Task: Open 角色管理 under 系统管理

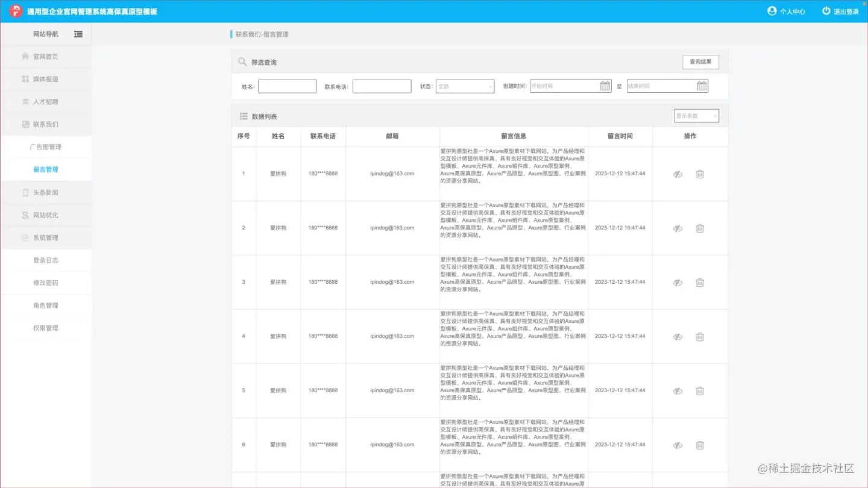Action: pyautogui.click(x=46, y=305)
